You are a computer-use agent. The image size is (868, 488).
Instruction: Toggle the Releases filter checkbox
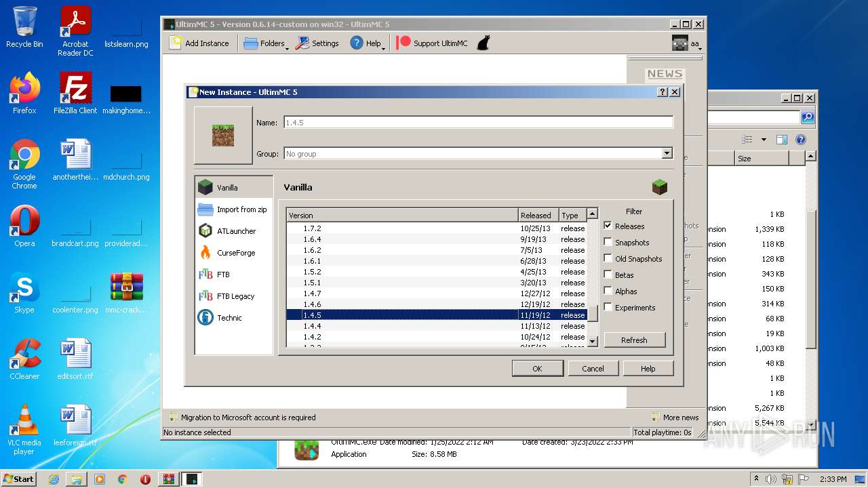click(608, 226)
